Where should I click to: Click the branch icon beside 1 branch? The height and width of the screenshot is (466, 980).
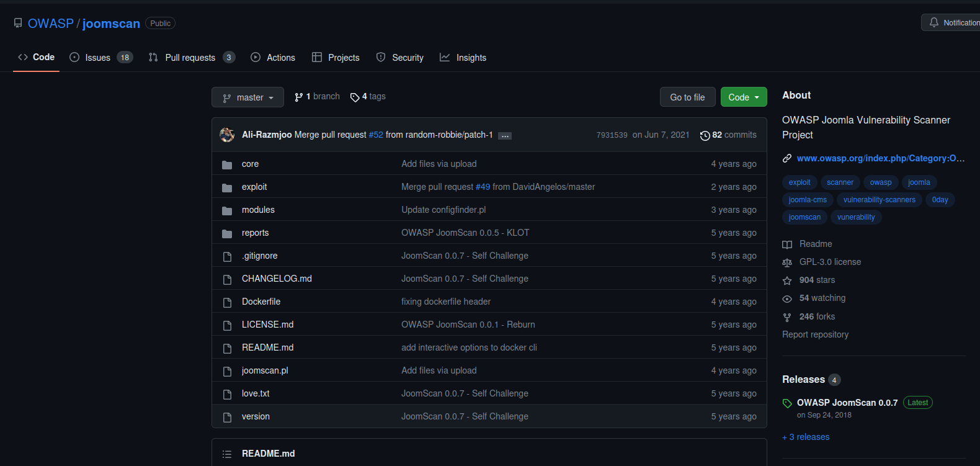click(x=299, y=97)
